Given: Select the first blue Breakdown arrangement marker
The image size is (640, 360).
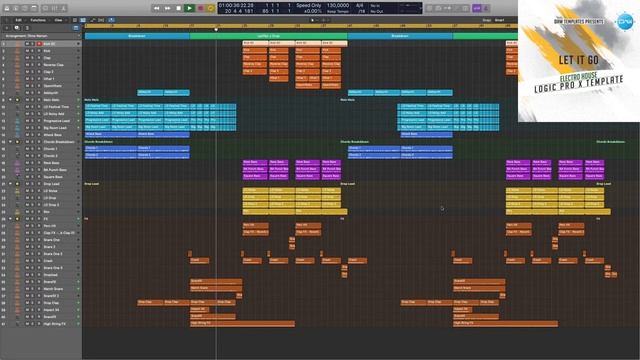Looking at the screenshot, I should (137, 36).
